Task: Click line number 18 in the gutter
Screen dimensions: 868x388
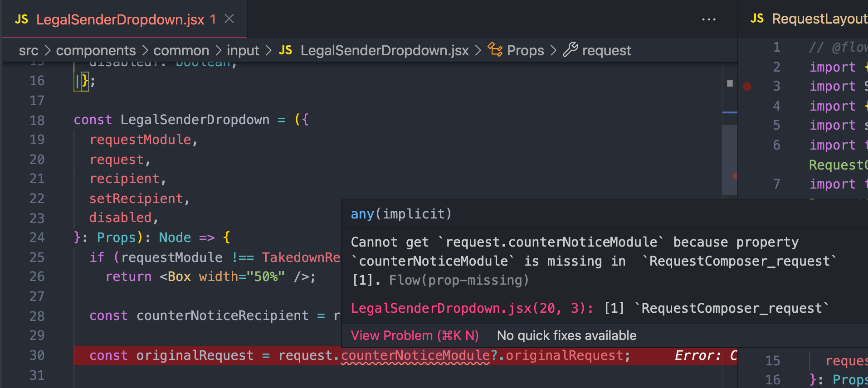Action: (x=37, y=120)
